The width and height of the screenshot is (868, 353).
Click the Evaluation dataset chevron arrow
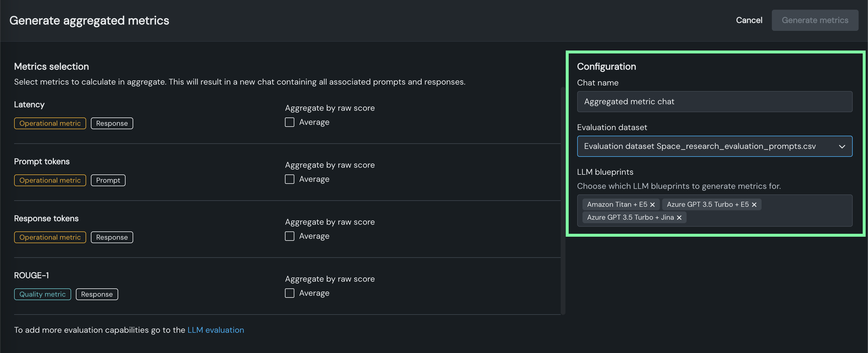842,146
